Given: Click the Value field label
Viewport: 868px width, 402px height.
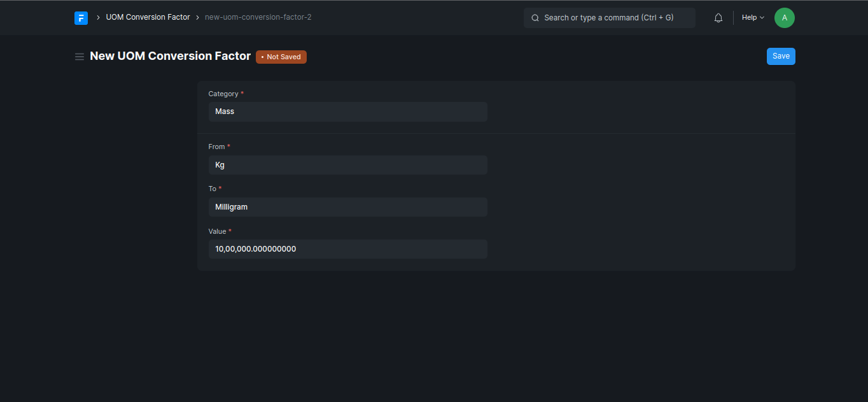Looking at the screenshot, I should coord(217,231).
